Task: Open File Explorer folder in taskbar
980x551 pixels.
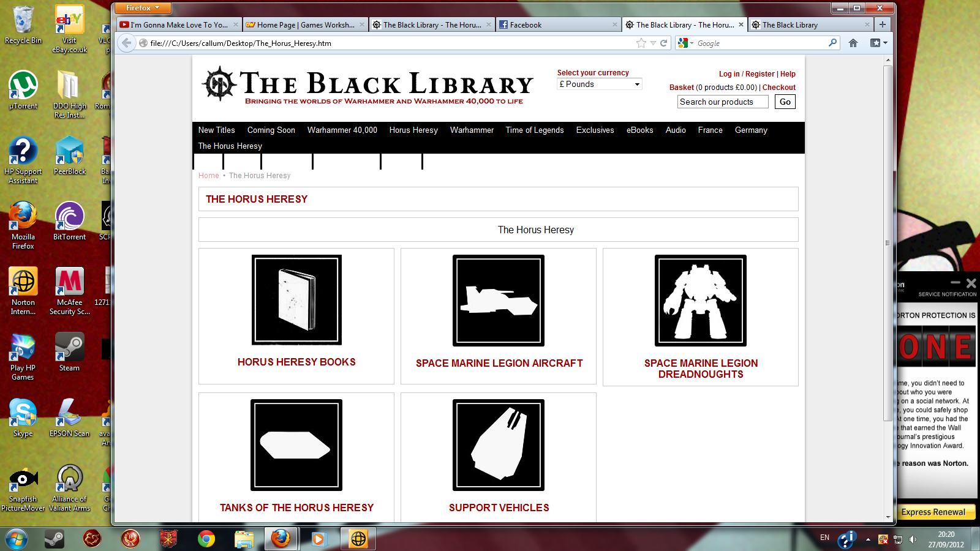Action: pos(244,539)
